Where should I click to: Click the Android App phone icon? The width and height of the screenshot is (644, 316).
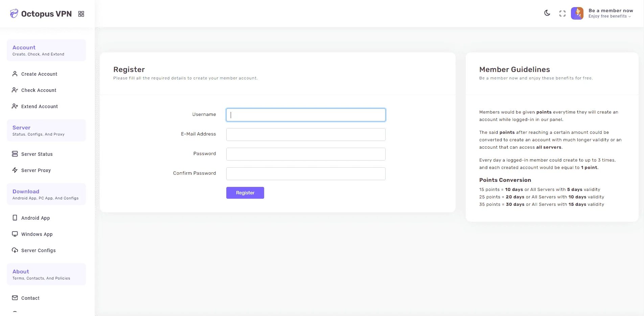coord(15,218)
